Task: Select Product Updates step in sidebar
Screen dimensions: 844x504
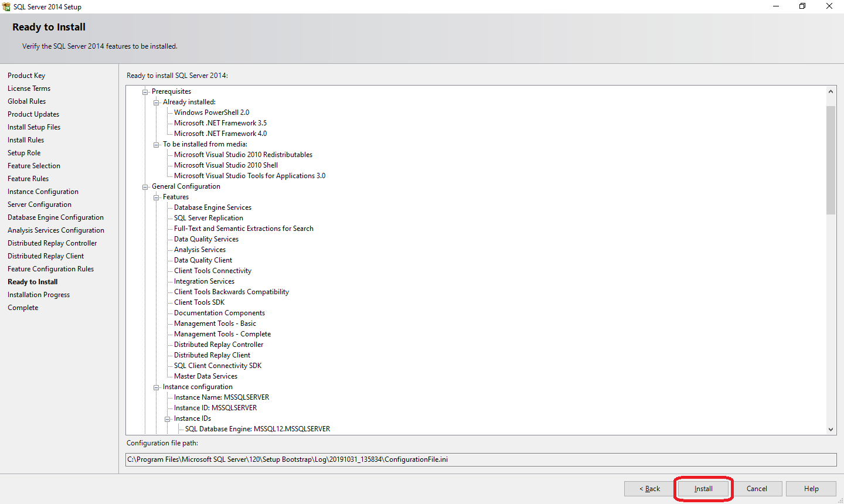Action: pos(33,114)
